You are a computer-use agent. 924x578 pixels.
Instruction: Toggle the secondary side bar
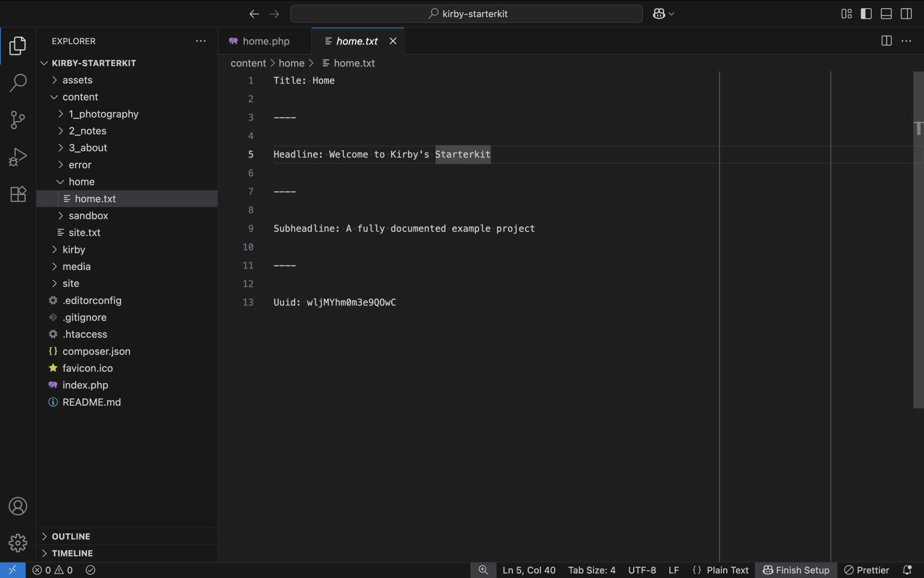(x=906, y=14)
